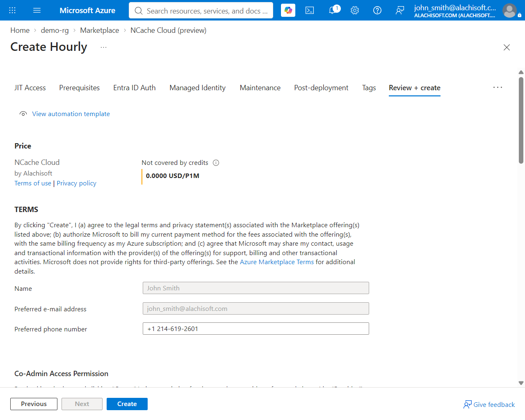
Task: Select the Review + create tab
Action: [415, 88]
